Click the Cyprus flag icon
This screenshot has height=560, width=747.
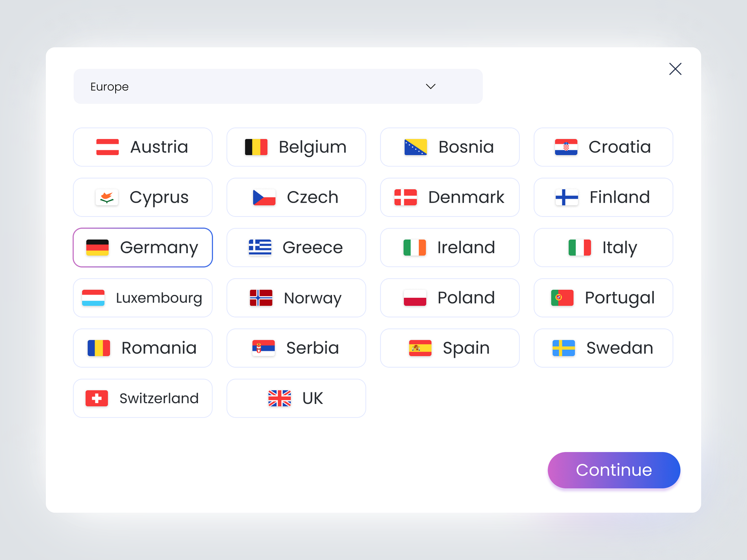[106, 197]
